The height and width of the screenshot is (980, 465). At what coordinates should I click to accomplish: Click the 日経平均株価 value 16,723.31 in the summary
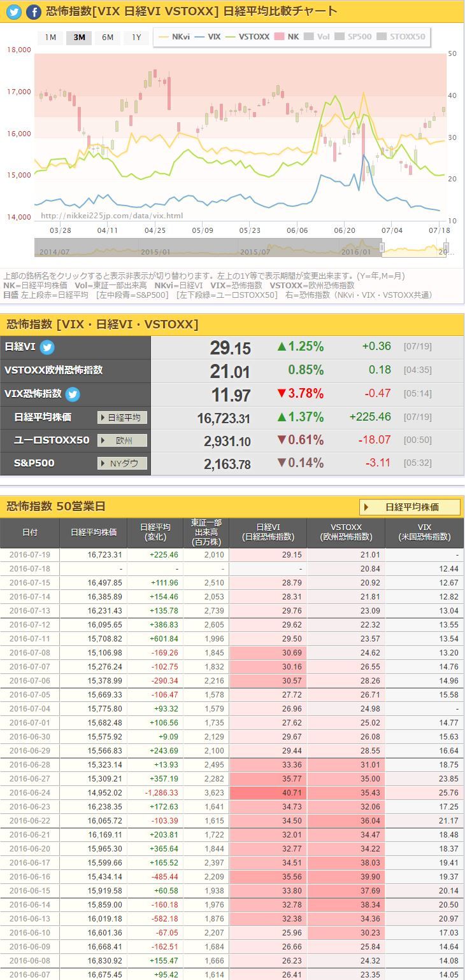pos(224,418)
